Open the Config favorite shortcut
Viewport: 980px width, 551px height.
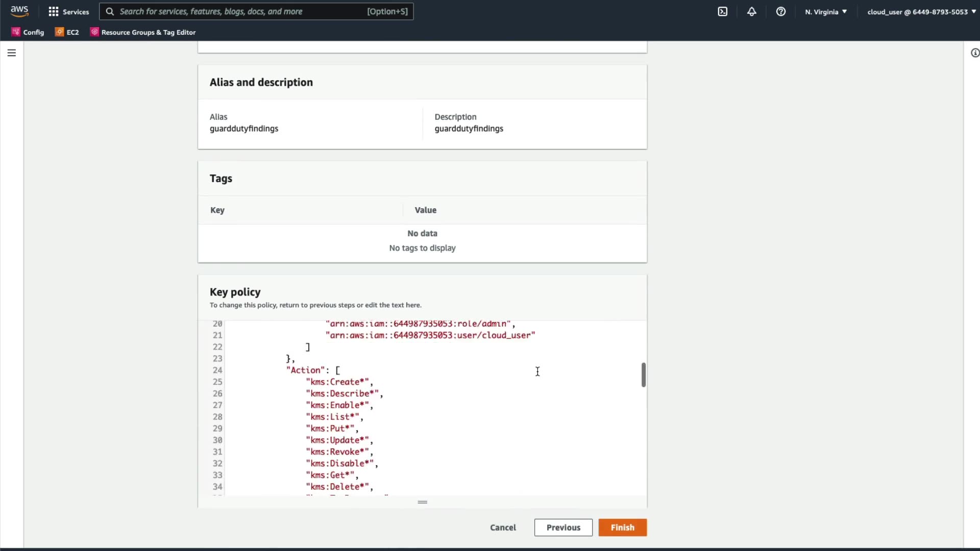coord(28,32)
